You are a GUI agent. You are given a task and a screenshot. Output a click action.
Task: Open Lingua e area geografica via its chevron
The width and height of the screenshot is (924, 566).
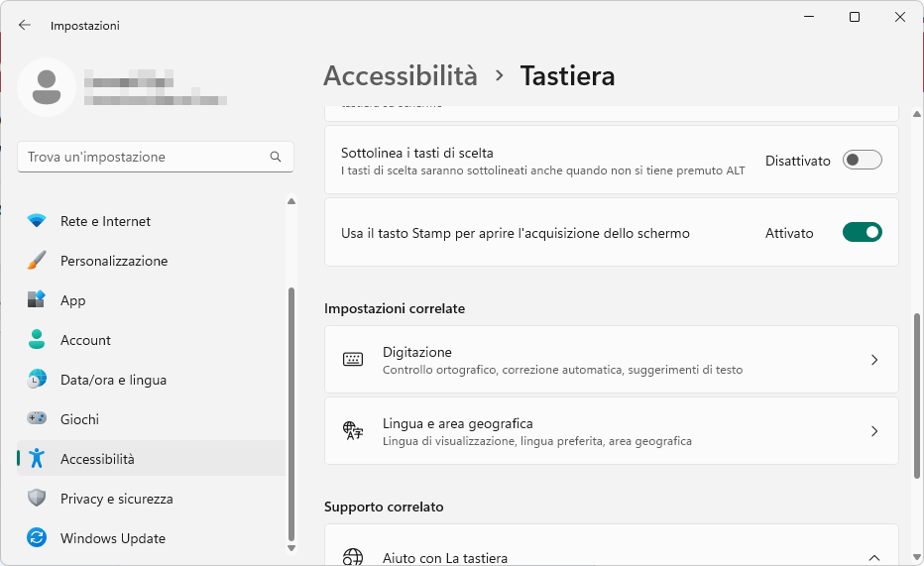coord(874,431)
